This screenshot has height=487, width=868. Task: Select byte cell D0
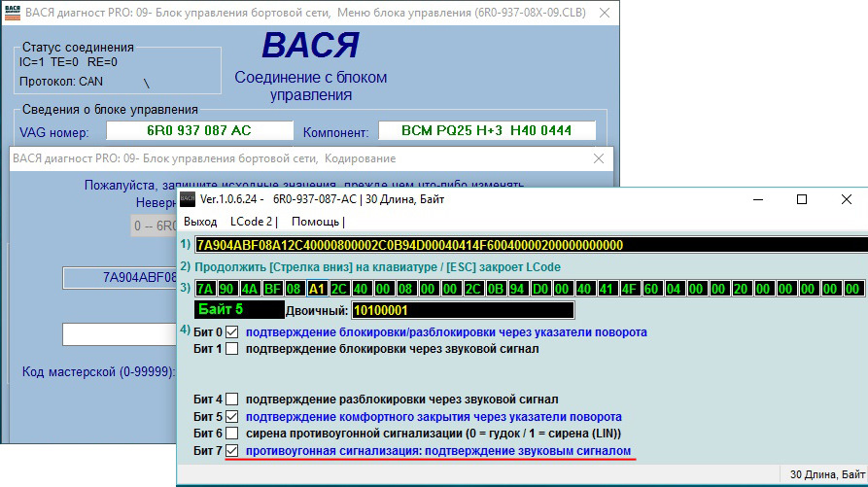coord(540,289)
